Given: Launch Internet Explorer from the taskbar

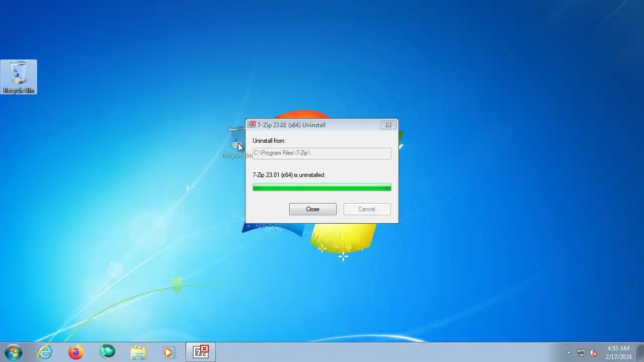Looking at the screenshot, I should coord(45,352).
